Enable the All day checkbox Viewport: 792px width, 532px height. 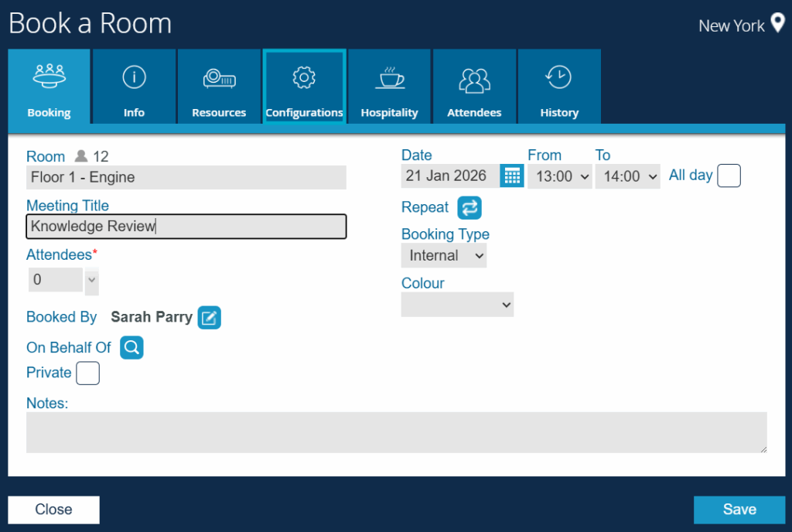coord(729,176)
